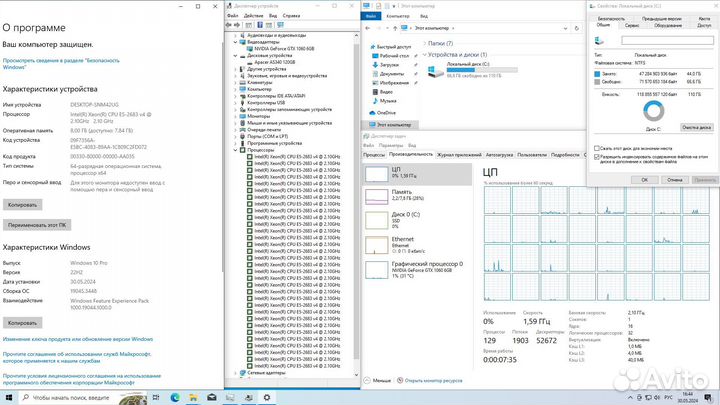720x405 pixels.
Task: Select the Memory performance graph thumbnail
Action: [x=375, y=195]
